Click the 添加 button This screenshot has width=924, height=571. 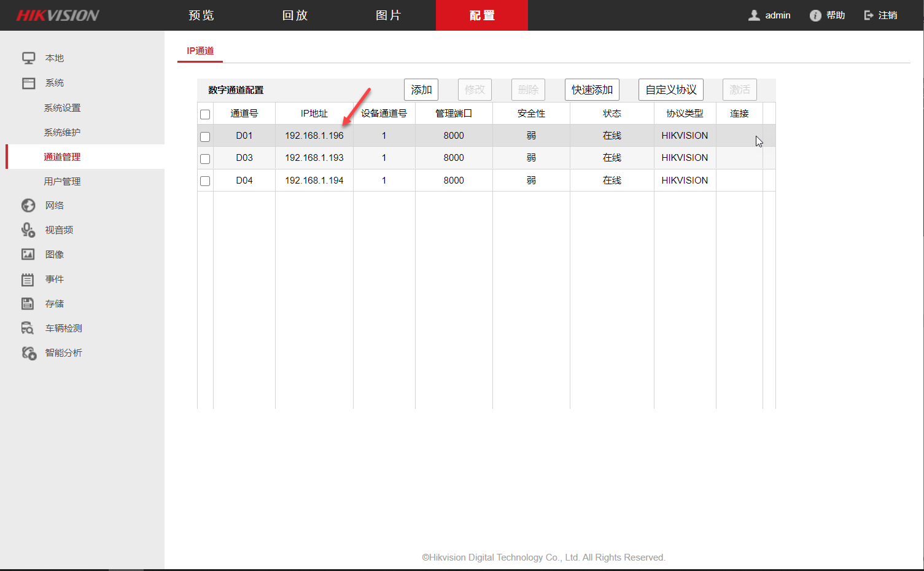tap(421, 90)
